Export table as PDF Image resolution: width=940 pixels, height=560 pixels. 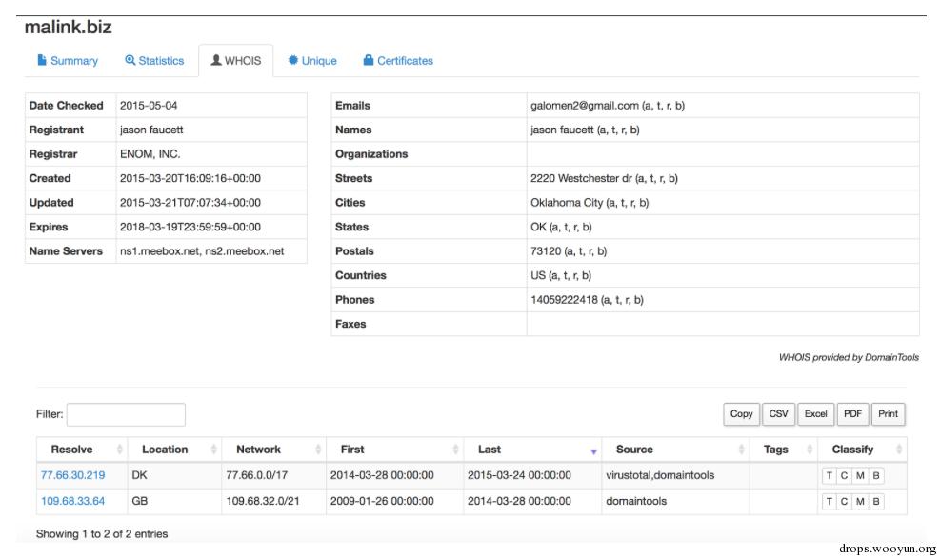click(x=852, y=414)
